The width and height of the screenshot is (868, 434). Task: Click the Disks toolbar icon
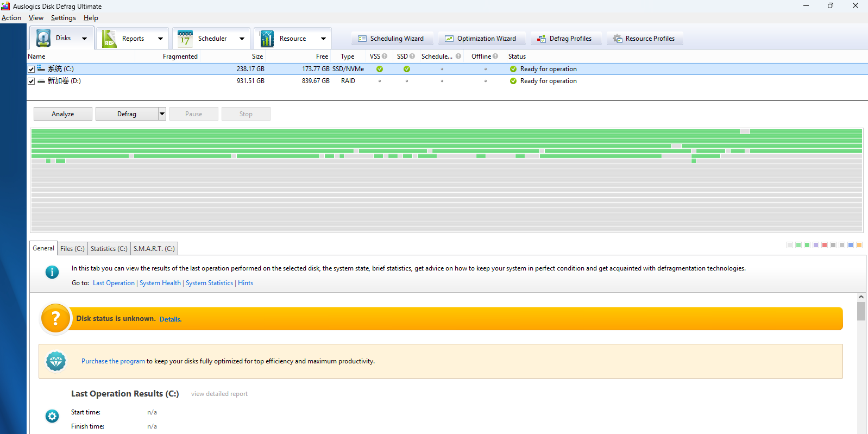[43, 39]
